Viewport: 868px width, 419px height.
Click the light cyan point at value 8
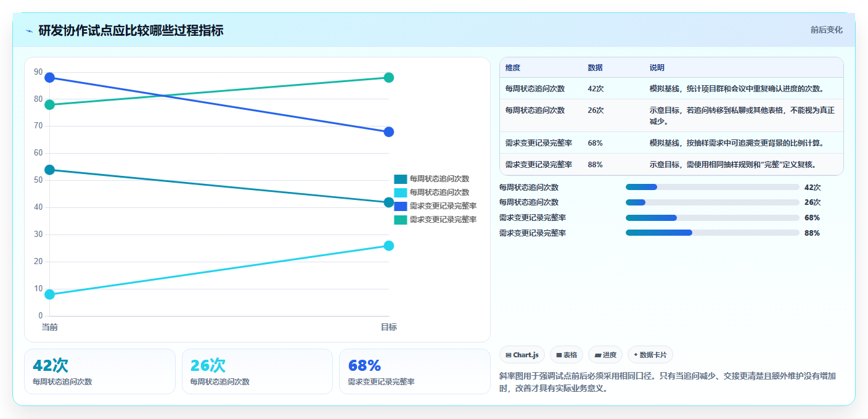(50, 294)
